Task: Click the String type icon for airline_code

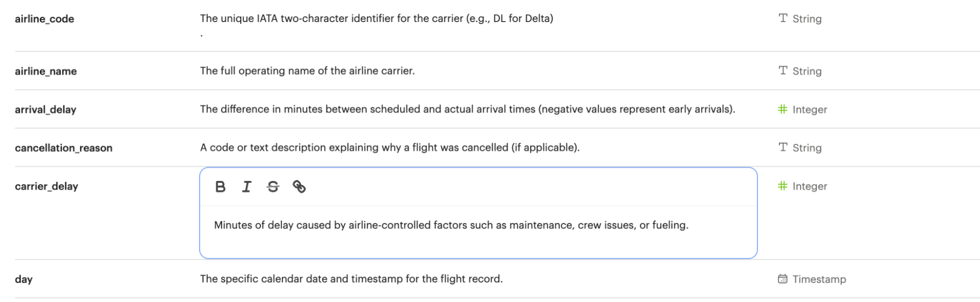Action: [783, 19]
